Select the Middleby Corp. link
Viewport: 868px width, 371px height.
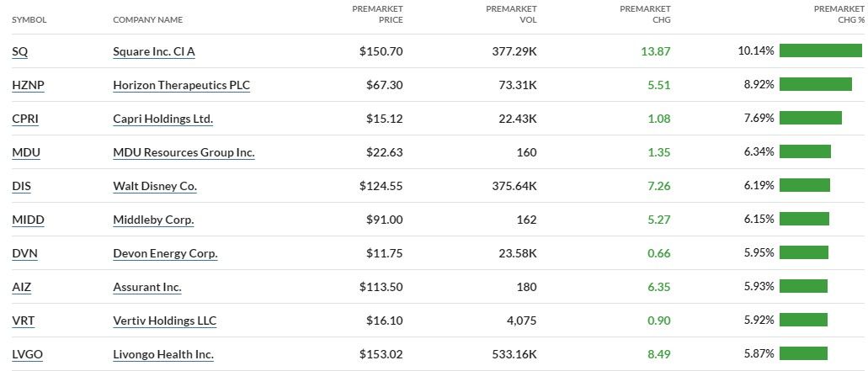point(153,220)
